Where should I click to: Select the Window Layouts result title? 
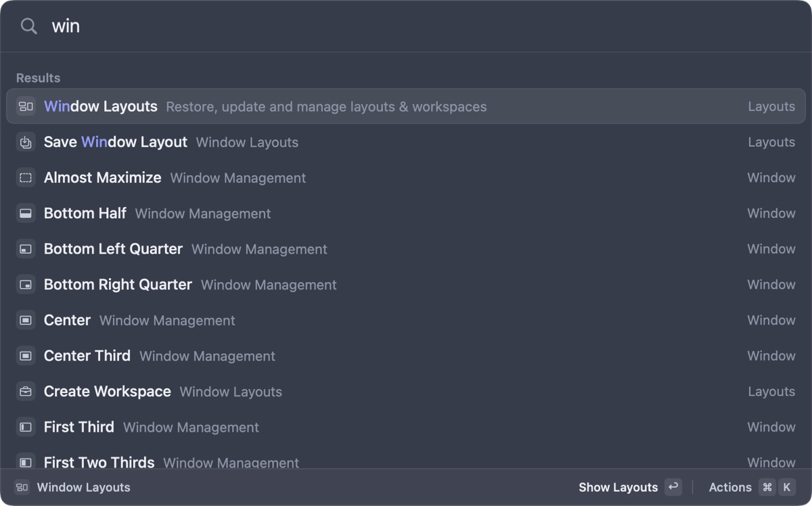[x=101, y=106]
